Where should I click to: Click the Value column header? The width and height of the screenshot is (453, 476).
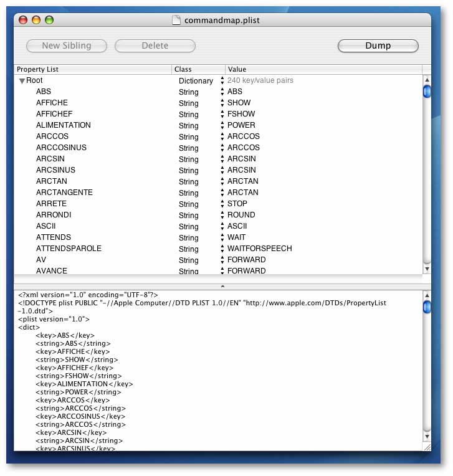click(x=323, y=69)
